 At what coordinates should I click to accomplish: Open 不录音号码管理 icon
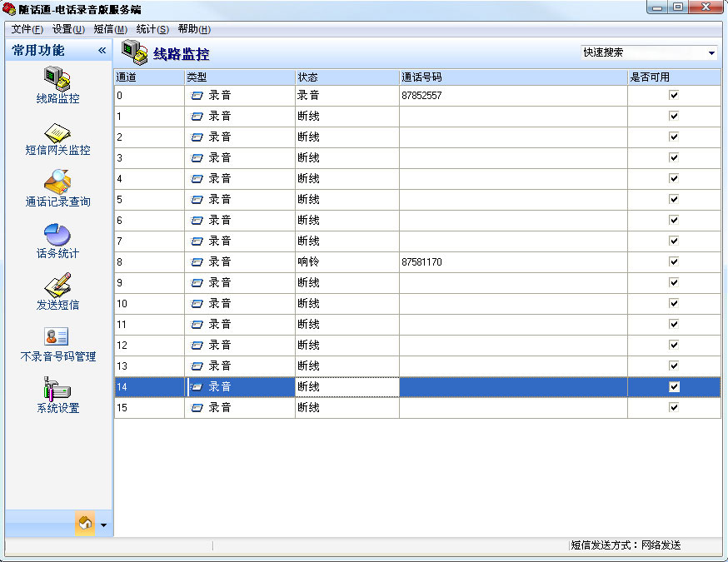click(57, 339)
